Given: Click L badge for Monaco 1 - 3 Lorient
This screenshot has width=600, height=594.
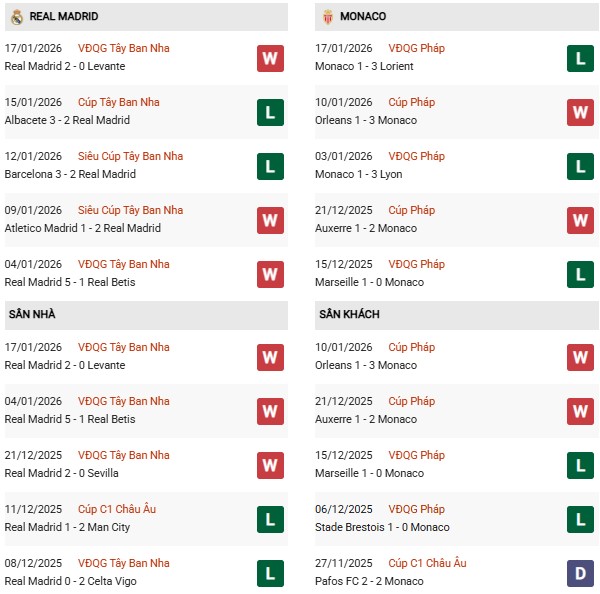Looking at the screenshot, I should tap(580, 58).
